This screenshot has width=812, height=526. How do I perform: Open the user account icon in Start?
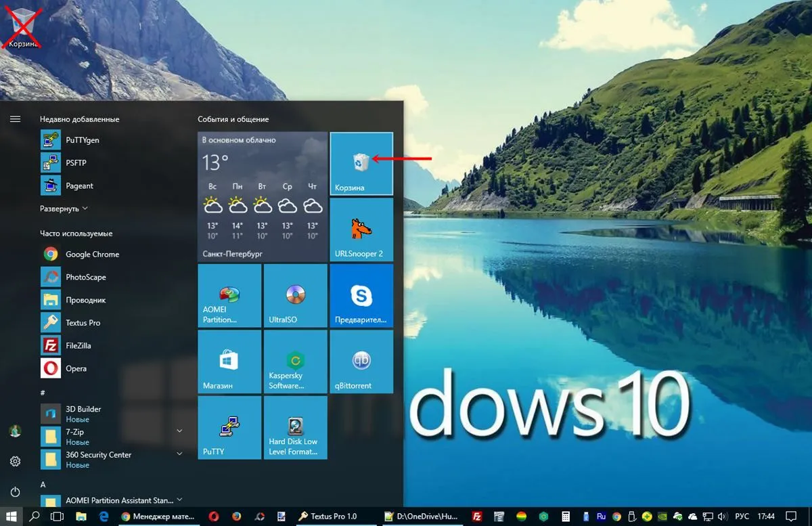pyautogui.click(x=15, y=431)
